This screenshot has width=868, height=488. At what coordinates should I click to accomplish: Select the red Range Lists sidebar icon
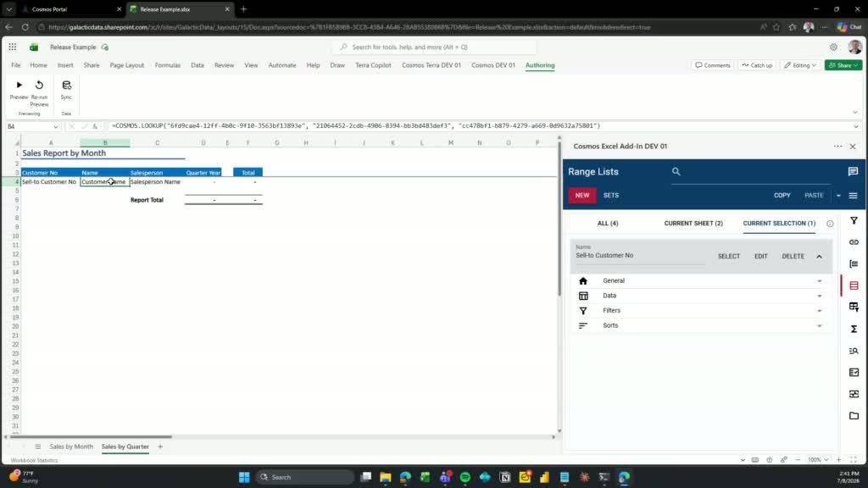[x=854, y=286]
